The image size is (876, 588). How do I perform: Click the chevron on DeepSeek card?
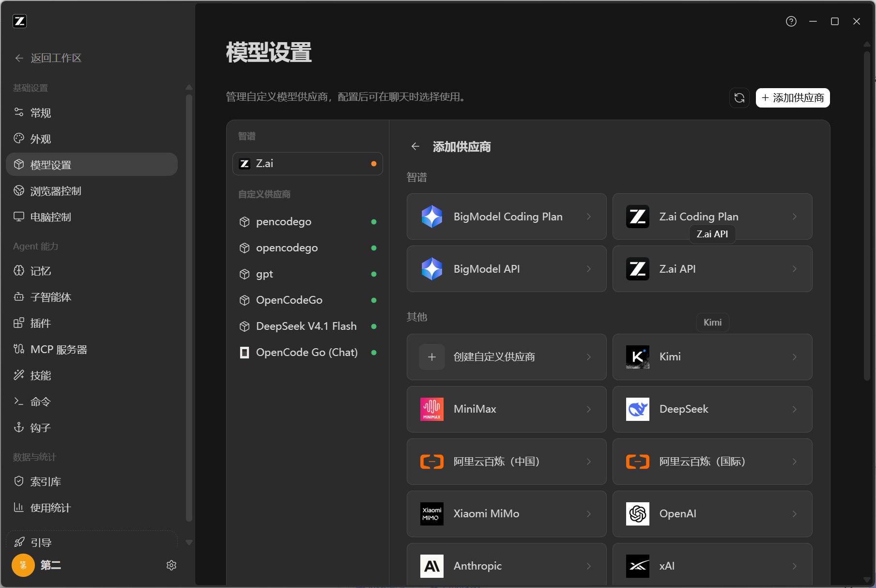[795, 409]
